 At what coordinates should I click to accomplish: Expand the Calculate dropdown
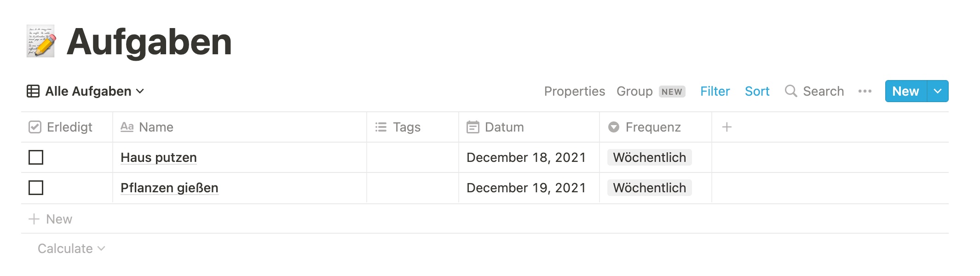point(71,248)
